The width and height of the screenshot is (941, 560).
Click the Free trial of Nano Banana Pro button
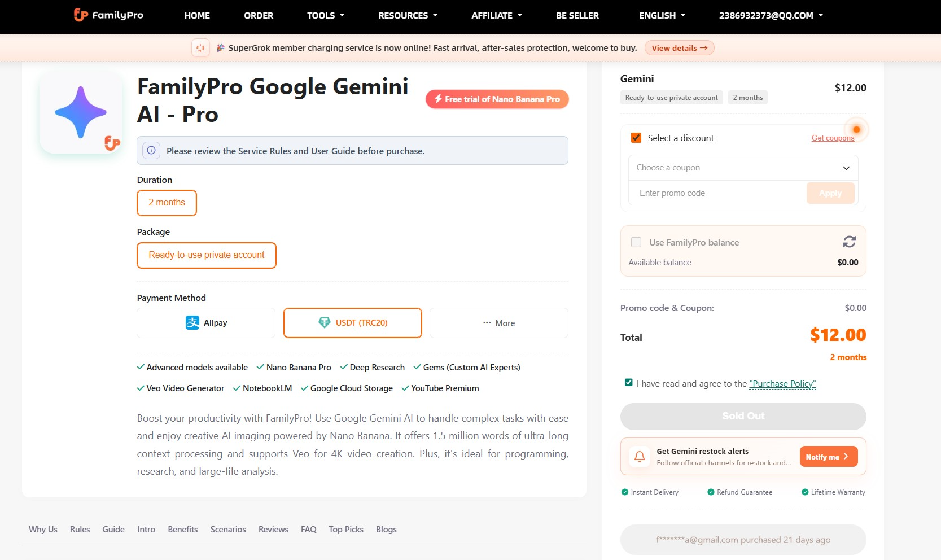tap(497, 99)
